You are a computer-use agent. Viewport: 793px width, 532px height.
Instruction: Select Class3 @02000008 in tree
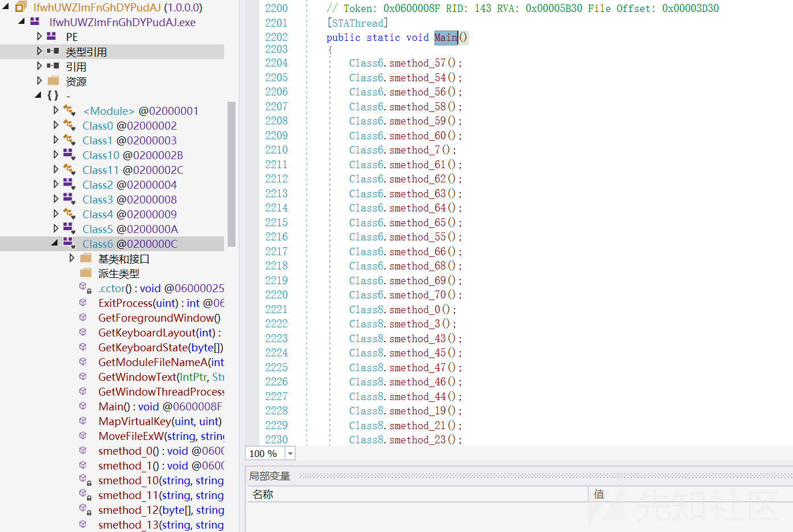pyautogui.click(x=130, y=199)
